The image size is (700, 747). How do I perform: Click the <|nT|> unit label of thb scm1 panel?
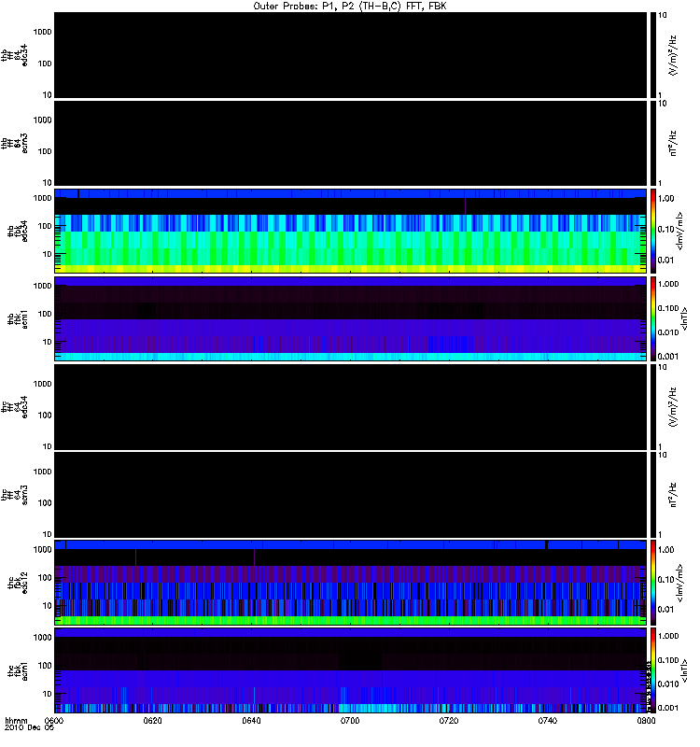[x=684, y=319]
